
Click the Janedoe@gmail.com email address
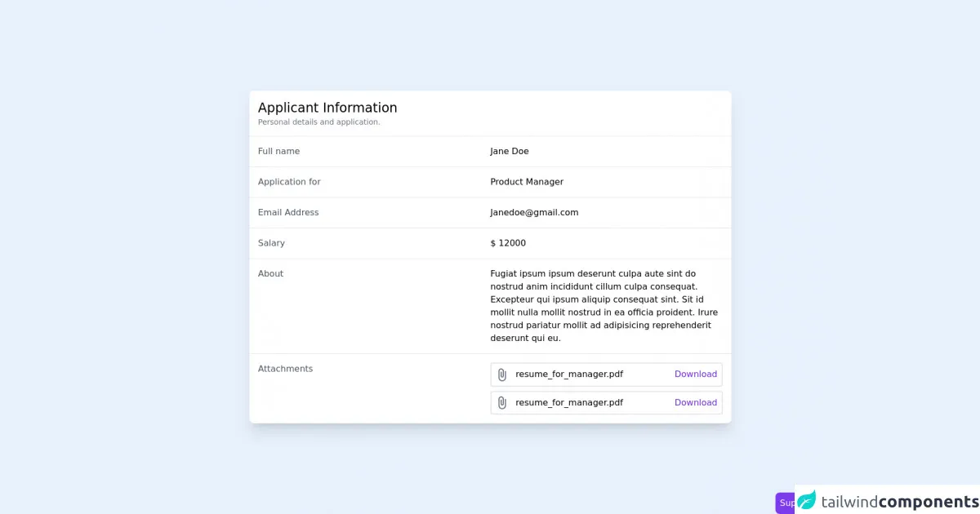tap(534, 213)
